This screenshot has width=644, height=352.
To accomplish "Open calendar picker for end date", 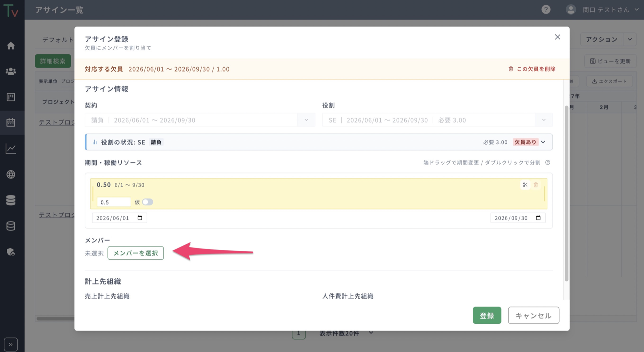I will [x=538, y=218].
